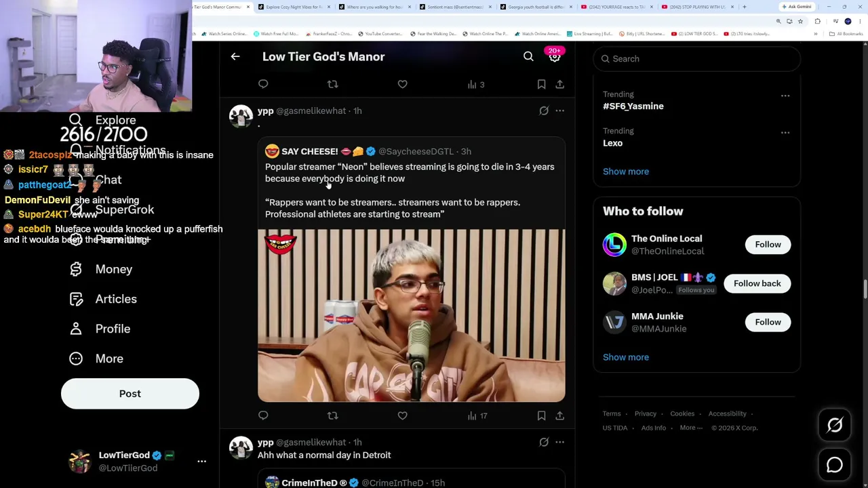This screenshot has width=868, height=488.
Task: Switch to the YOURRAGE reacts tab
Action: 617,7
